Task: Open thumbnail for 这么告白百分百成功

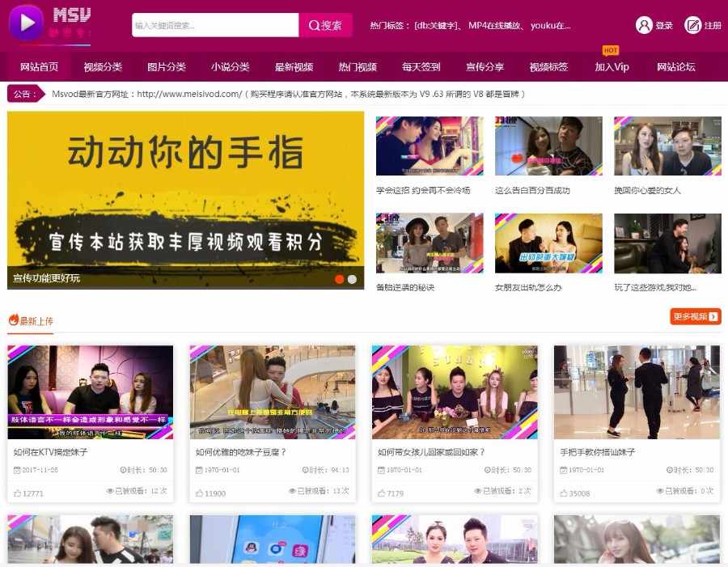Action: coord(548,146)
